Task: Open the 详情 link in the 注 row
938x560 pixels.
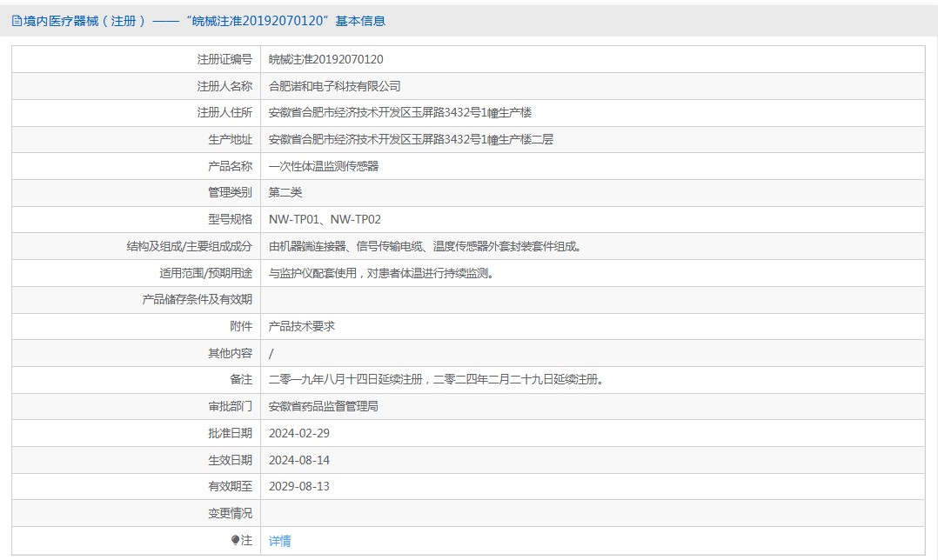Action: [x=279, y=541]
